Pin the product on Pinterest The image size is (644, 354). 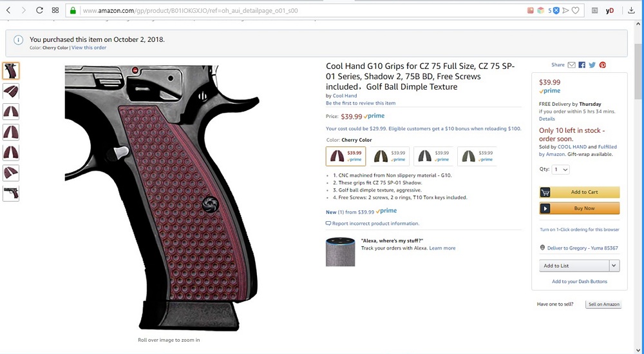[603, 65]
